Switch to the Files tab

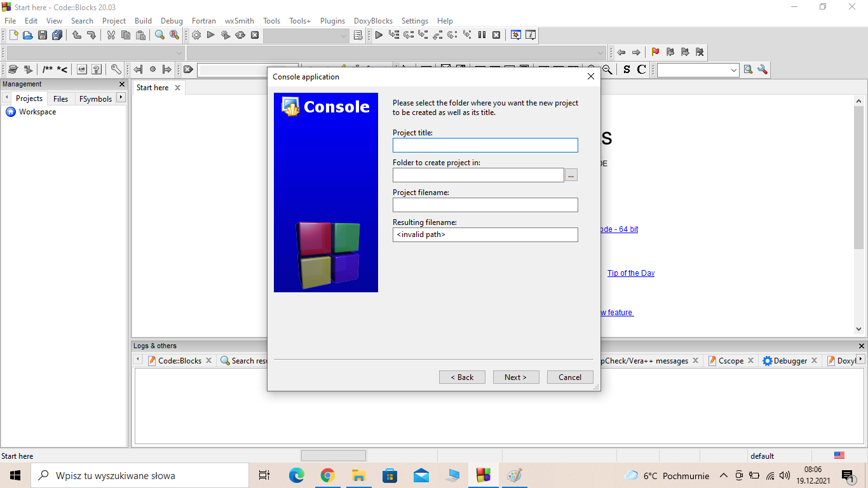[x=61, y=98]
